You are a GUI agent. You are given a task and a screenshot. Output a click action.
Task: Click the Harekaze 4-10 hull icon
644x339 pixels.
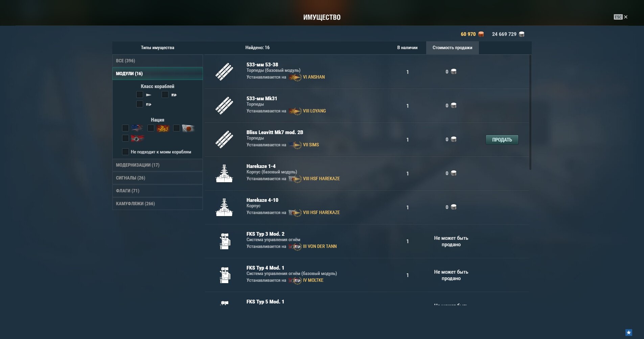(x=224, y=207)
